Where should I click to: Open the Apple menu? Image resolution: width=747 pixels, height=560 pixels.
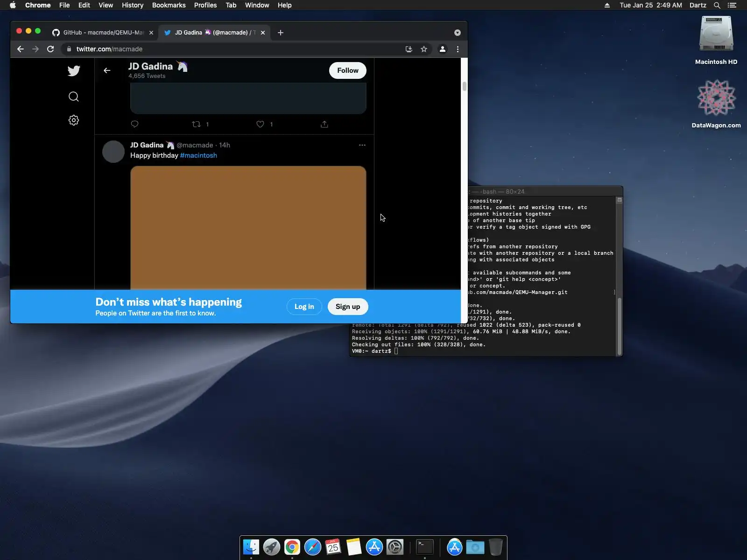point(13,5)
